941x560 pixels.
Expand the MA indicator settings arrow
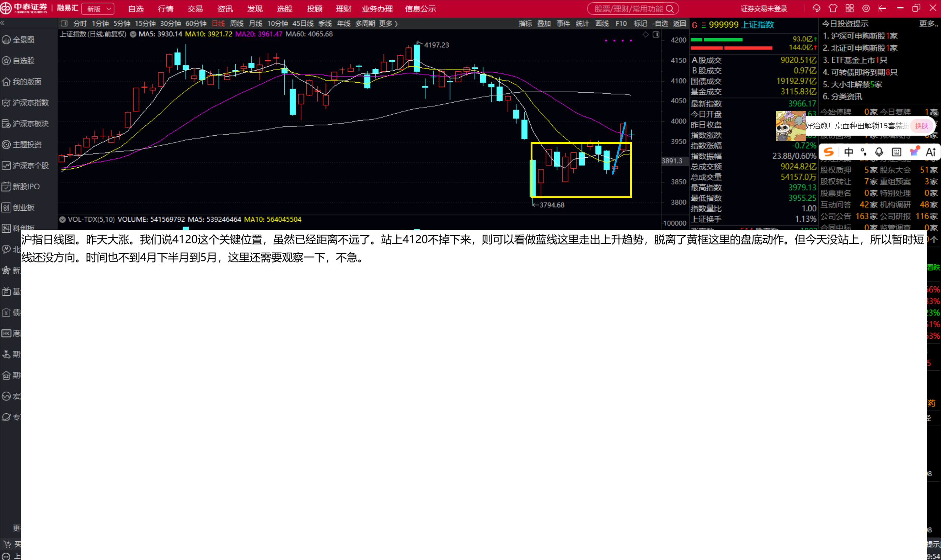133,34
